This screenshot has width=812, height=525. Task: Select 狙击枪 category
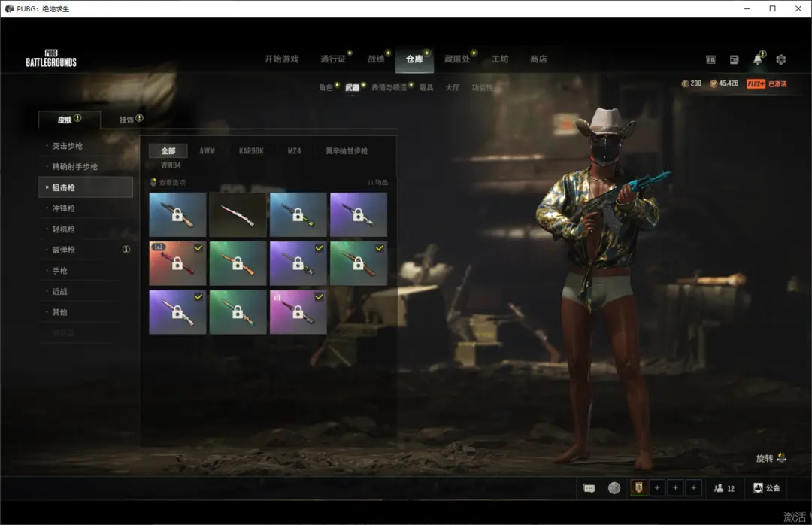pos(86,187)
